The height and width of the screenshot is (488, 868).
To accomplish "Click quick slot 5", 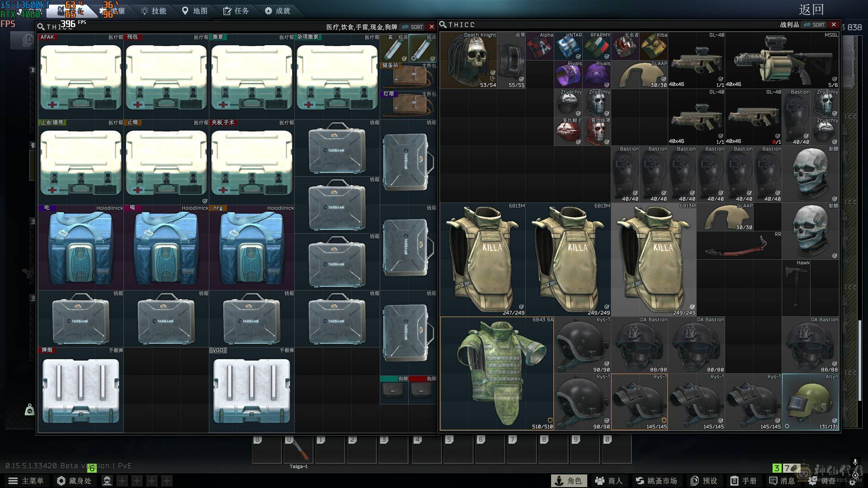I will tap(458, 449).
